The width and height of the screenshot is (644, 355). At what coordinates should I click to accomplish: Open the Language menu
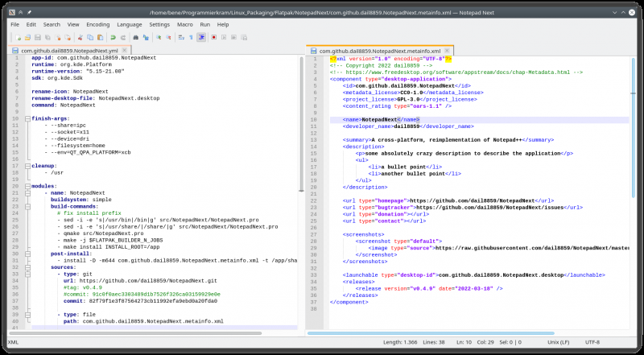tap(130, 25)
